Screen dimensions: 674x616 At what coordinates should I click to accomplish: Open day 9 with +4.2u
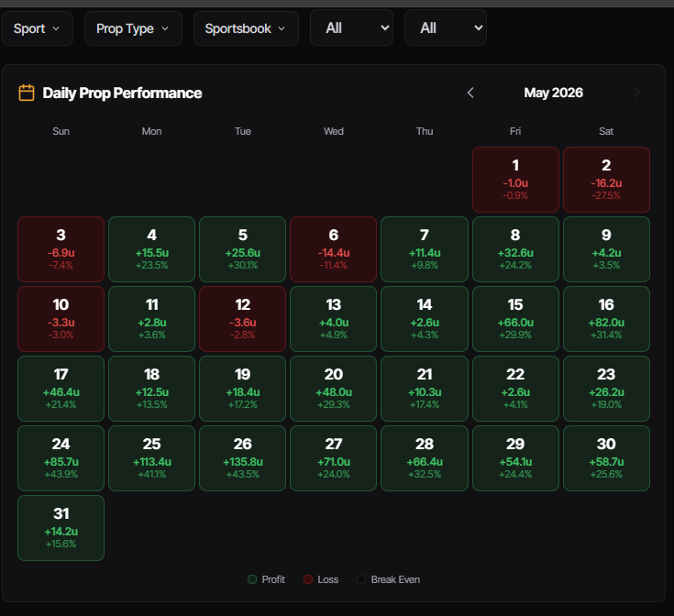tap(606, 249)
